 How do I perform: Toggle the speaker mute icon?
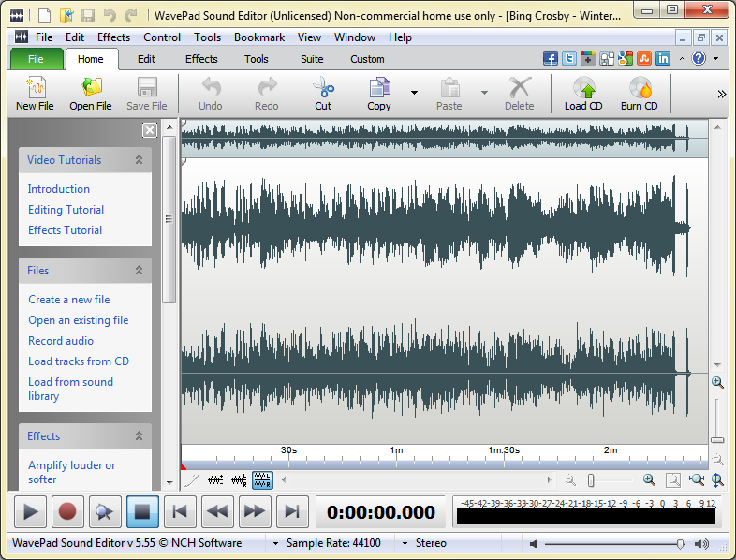[533, 543]
